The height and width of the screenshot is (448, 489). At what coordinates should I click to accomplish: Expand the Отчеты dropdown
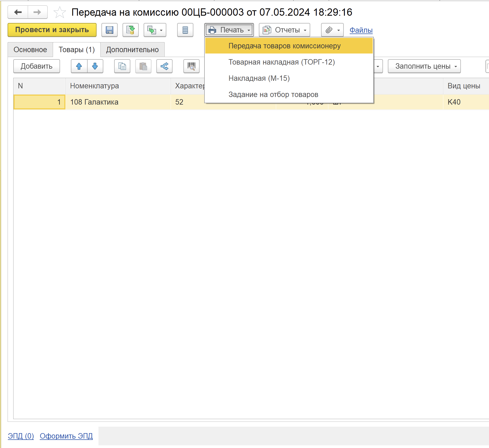point(284,30)
